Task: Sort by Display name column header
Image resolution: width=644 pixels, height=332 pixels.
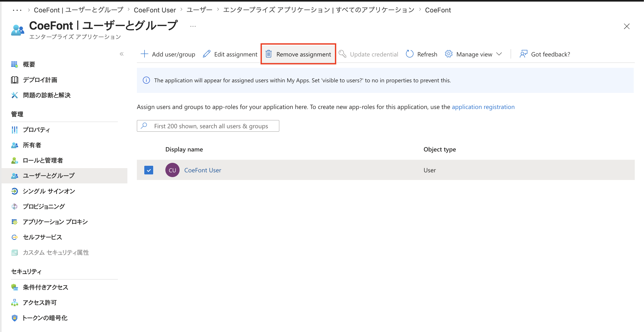Action: click(x=184, y=149)
